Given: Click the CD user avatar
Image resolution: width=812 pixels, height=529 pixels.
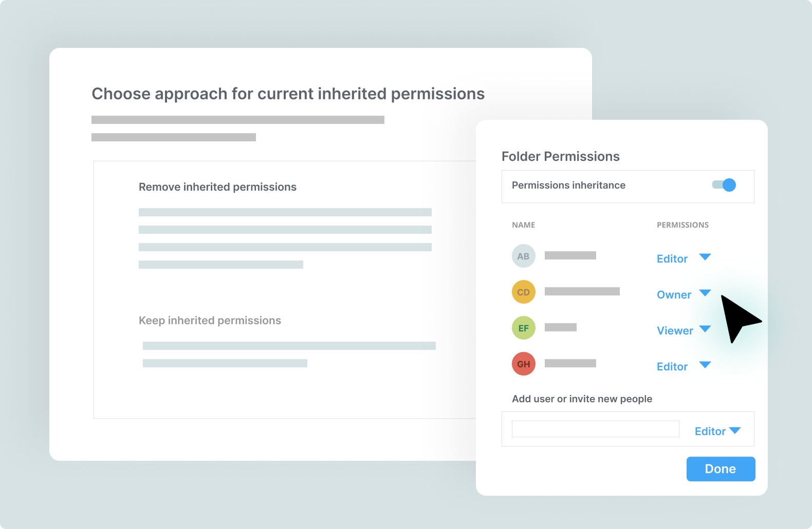Looking at the screenshot, I should [x=523, y=292].
